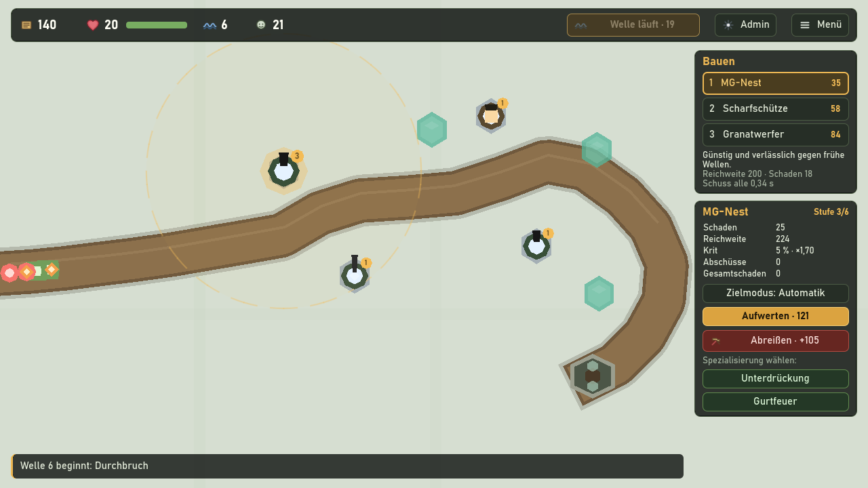Toggle Zielmodus: Automatik targeting mode
Image resolution: width=868 pixels, height=488 pixels.
776,293
